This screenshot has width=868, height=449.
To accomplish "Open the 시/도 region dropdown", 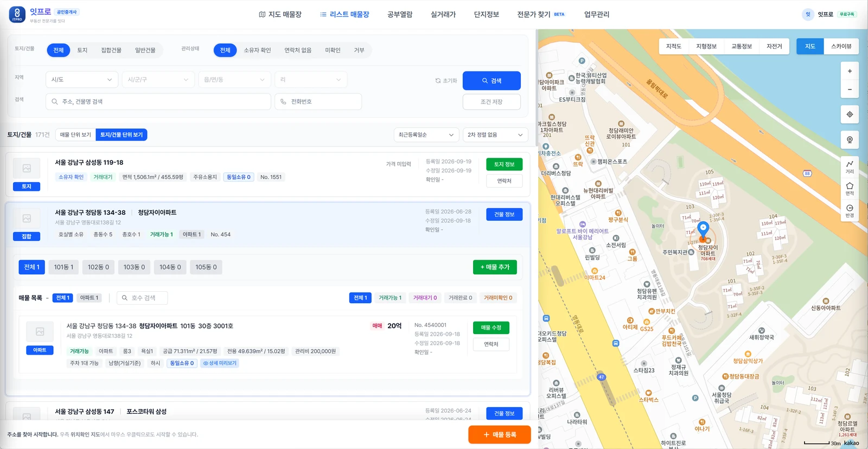I will pyautogui.click(x=82, y=80).
